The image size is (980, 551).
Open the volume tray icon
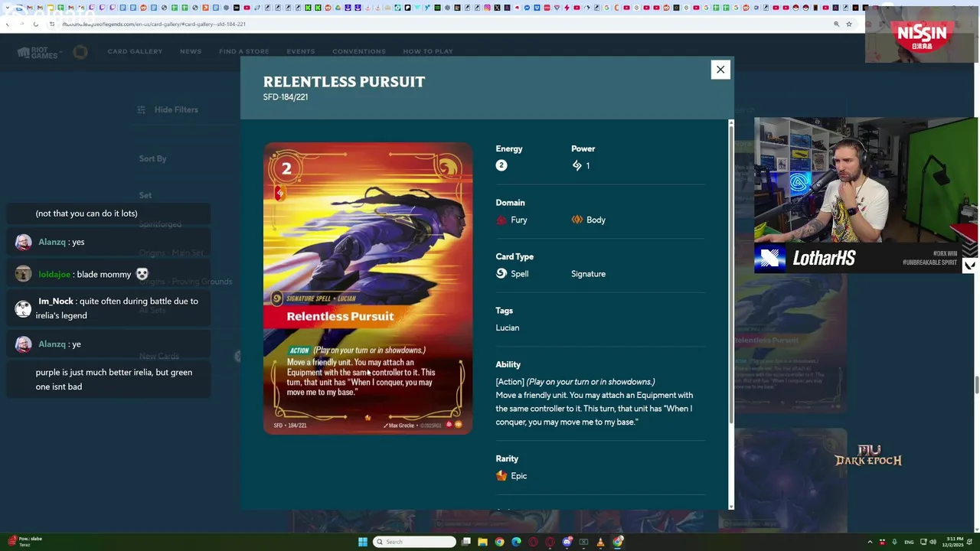pyautogui.click(x=933, y=542)
